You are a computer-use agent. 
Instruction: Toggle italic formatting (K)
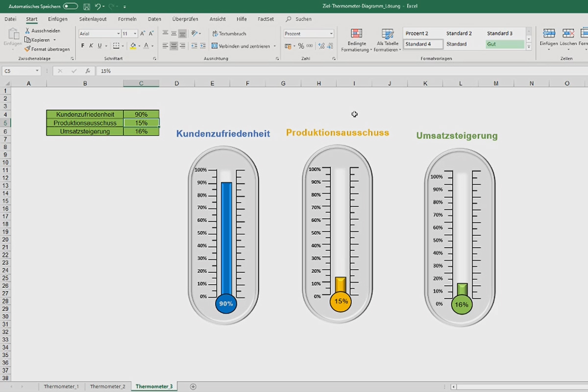(91, 46)
